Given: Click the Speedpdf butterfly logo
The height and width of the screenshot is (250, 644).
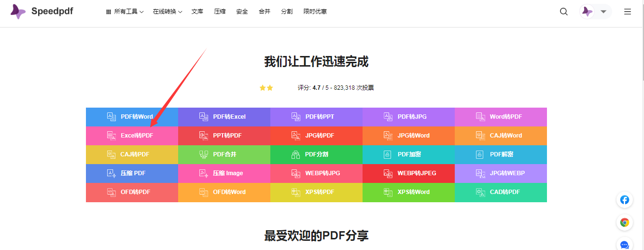Looking at the screenshot, I should pos(18,12).
